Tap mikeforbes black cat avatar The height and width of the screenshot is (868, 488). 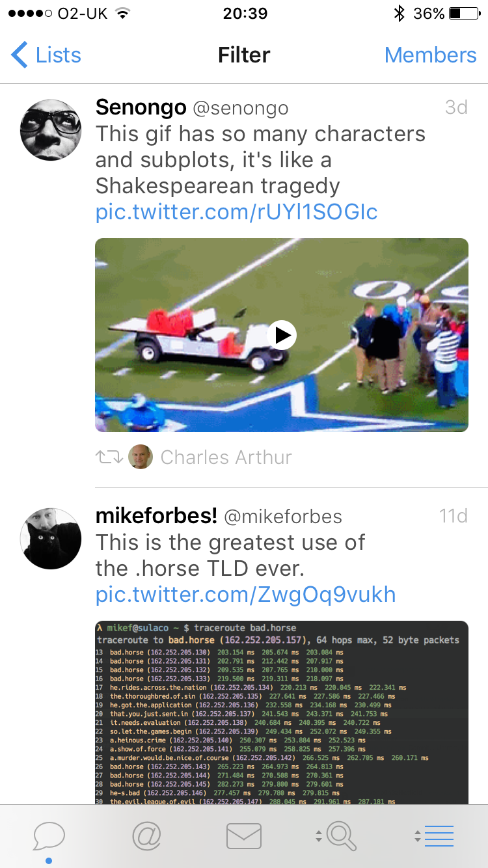pyautogui.click(x=51, y=539)
